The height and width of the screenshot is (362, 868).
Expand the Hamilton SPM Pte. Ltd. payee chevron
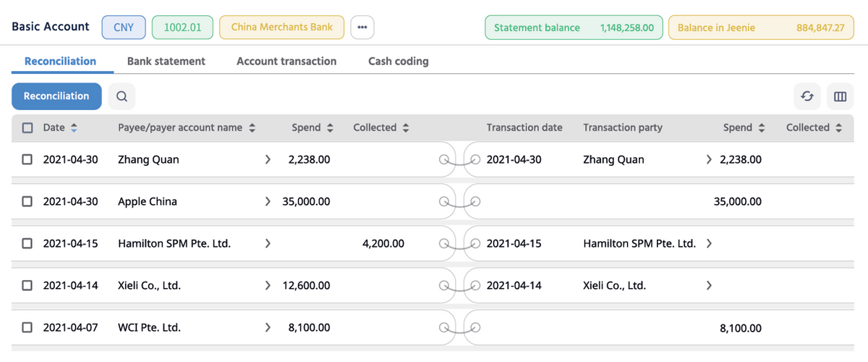pyautogui.click(x=268, y=244)
